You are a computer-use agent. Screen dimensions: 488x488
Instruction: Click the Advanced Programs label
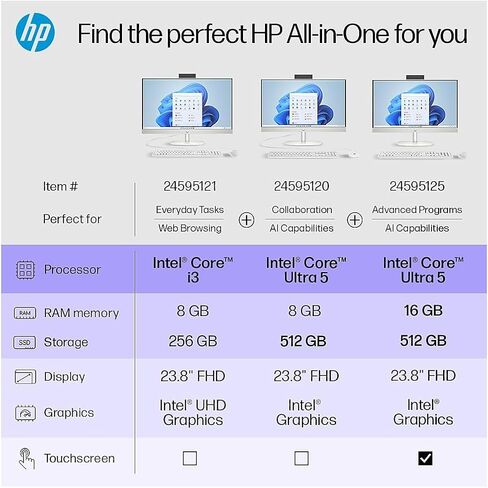tap(417, 210)
